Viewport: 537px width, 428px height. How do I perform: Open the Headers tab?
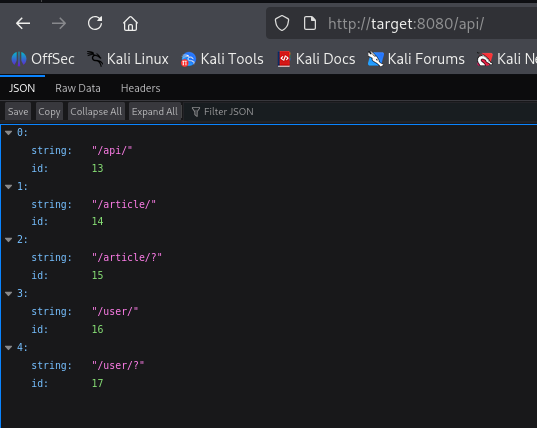[x=140, y=88]
